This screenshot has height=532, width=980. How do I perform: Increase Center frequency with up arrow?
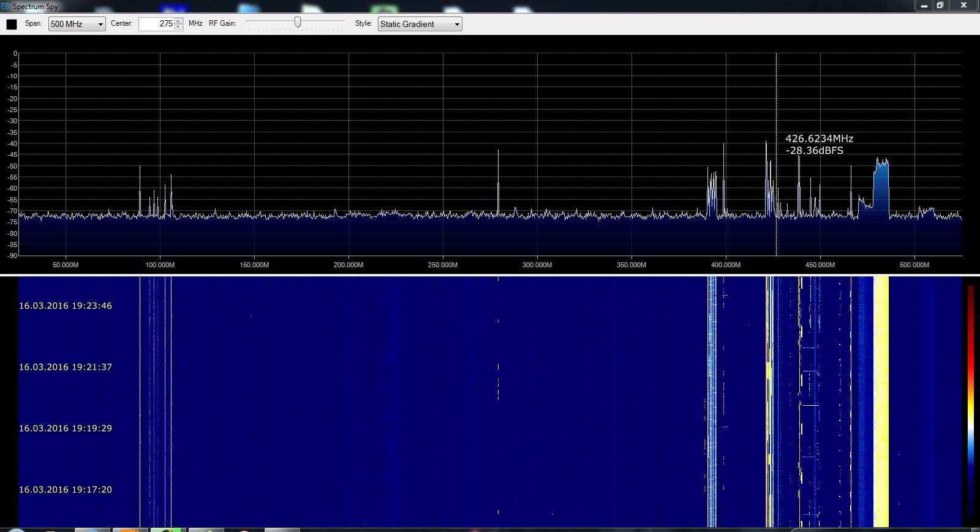coord(178,21)
